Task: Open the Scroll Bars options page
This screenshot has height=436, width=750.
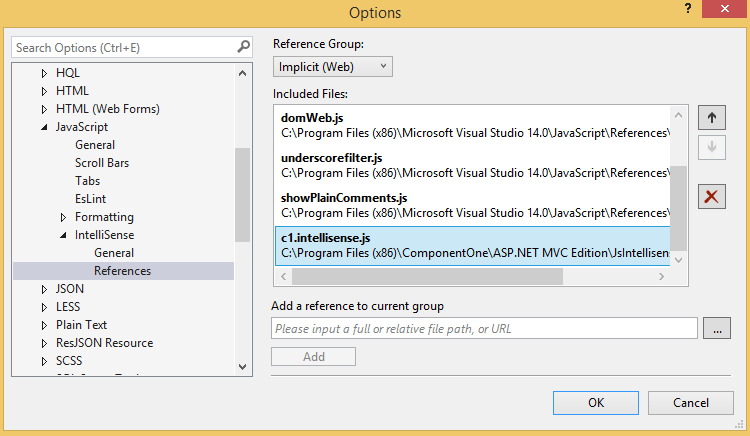Action: 102,163
